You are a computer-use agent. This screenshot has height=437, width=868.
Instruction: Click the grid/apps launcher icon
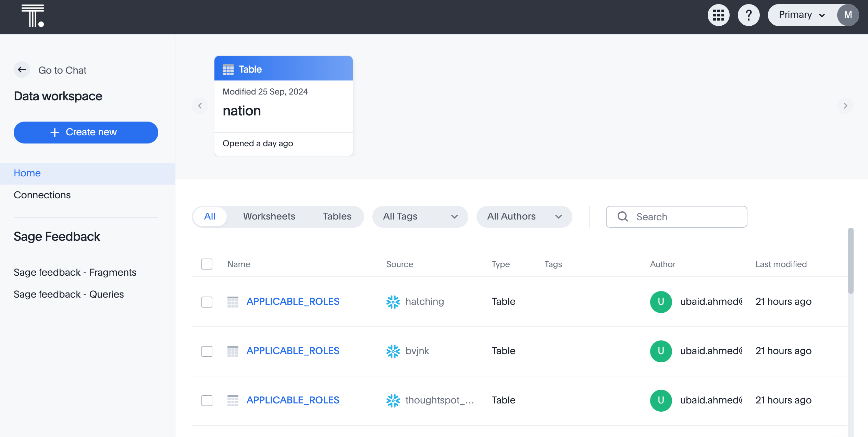click(719, 14)
